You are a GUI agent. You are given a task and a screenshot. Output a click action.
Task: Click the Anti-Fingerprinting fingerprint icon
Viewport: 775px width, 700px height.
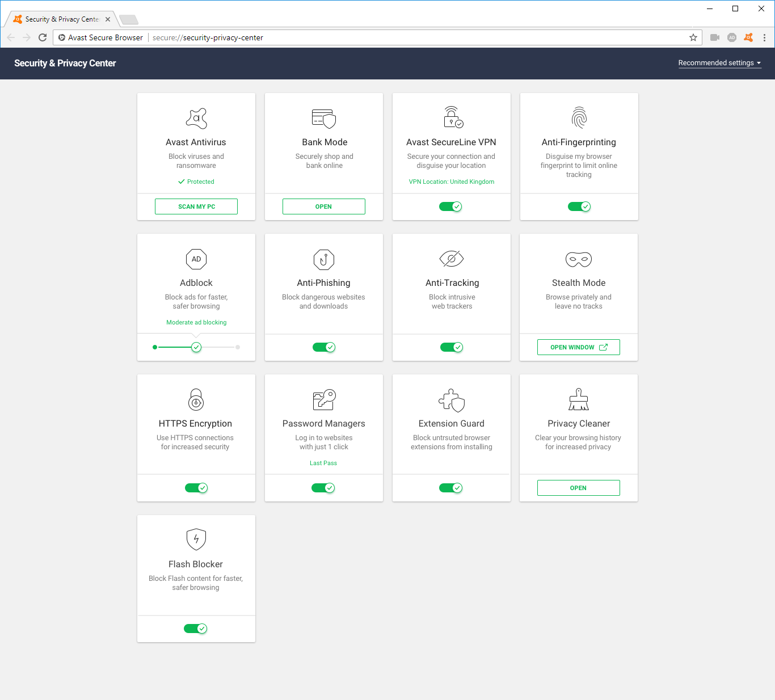[579, 117]
